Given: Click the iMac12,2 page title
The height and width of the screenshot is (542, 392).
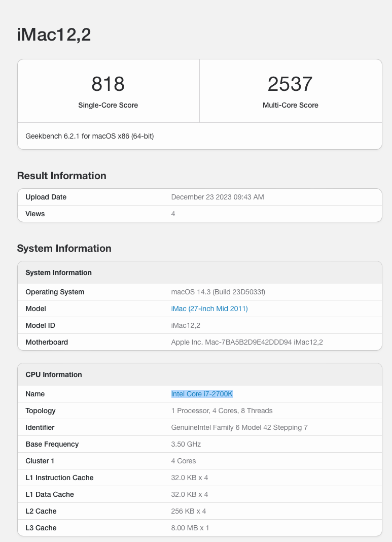Looking at the screenshot, I should click(x=54, y=35).
